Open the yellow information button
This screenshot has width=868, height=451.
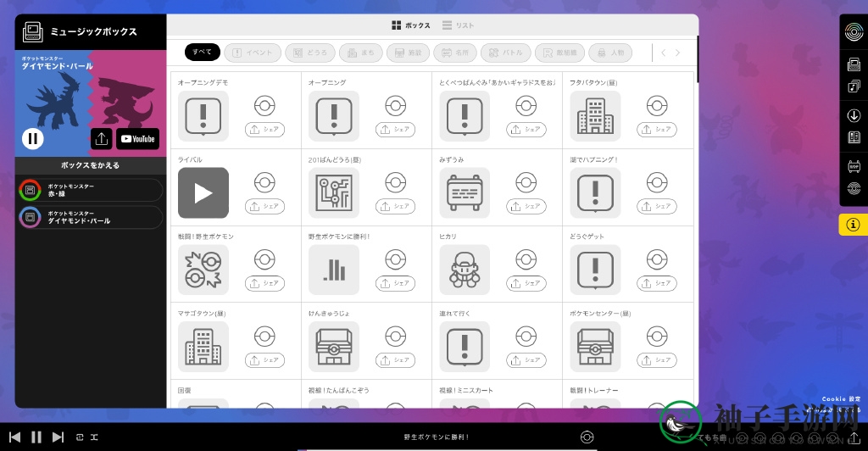[x=853, y=225]
